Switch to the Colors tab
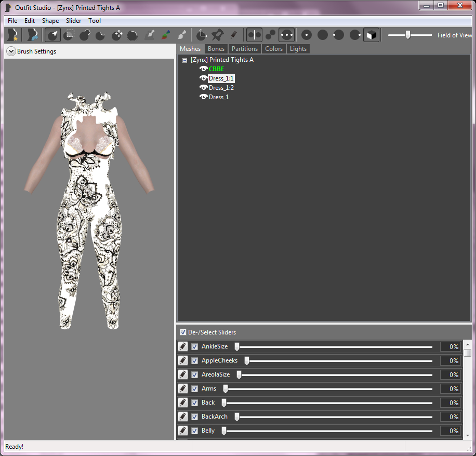The width and height of the screenshot is (476, 456). 274,49
